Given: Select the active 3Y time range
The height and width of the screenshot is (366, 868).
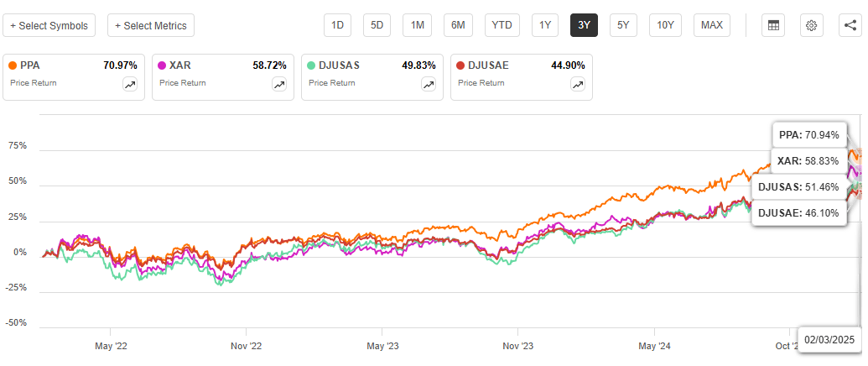Looking at the screenshot, I should pyautogui.click(x=584, y=25).
